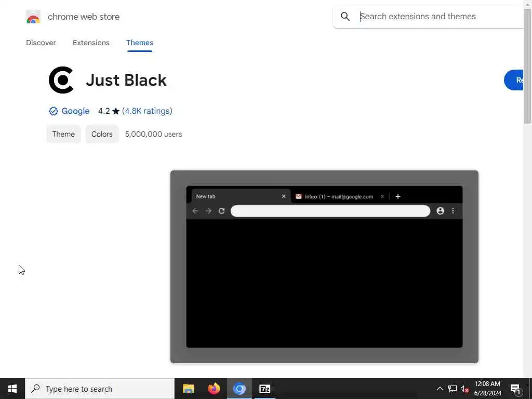Click the Just Black heading text
The height and width of the screenshot is (399, 532).
[126, 80]
